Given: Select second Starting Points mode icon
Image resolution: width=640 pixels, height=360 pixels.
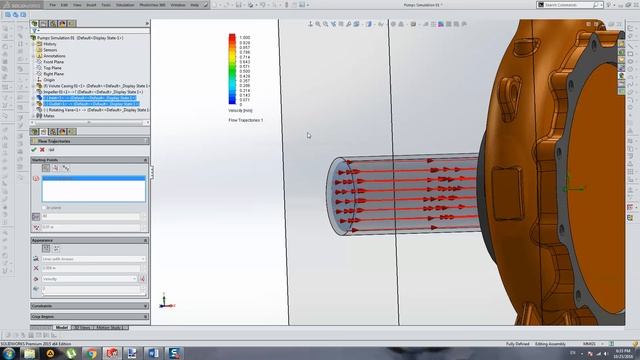Looking at the screenshot, I should (x=56, y=168).
